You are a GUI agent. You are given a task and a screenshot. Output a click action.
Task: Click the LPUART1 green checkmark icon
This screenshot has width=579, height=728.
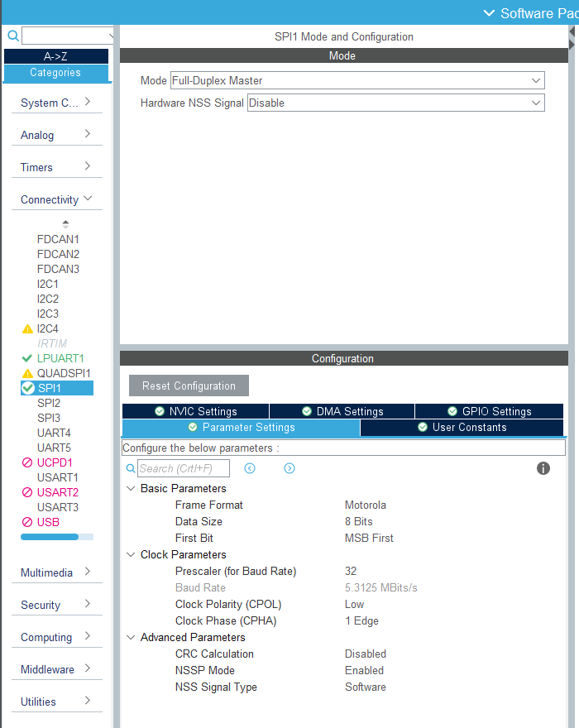tap(27, 358)
